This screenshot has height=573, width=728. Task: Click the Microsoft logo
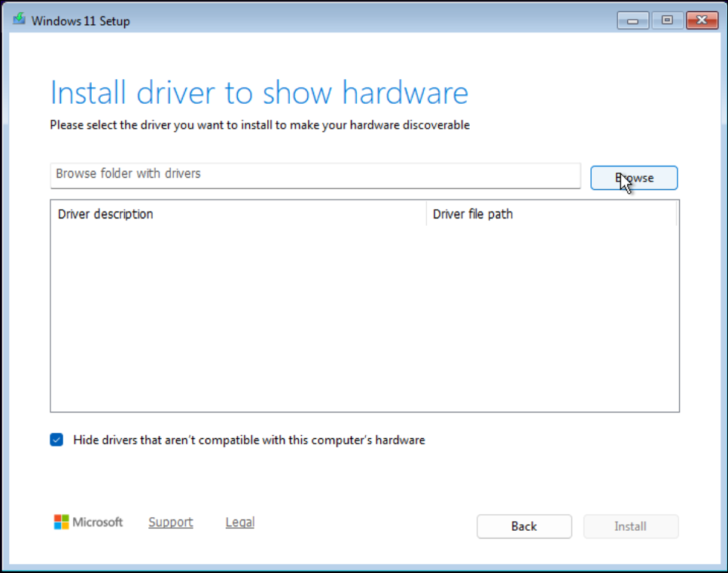88,522
